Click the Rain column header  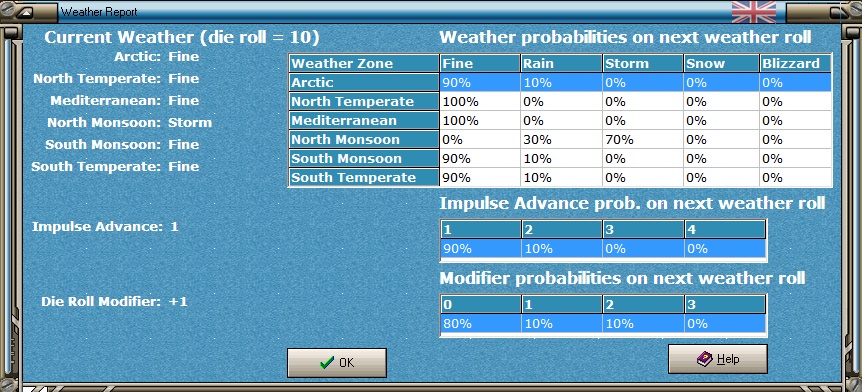[x=561, y=63]
